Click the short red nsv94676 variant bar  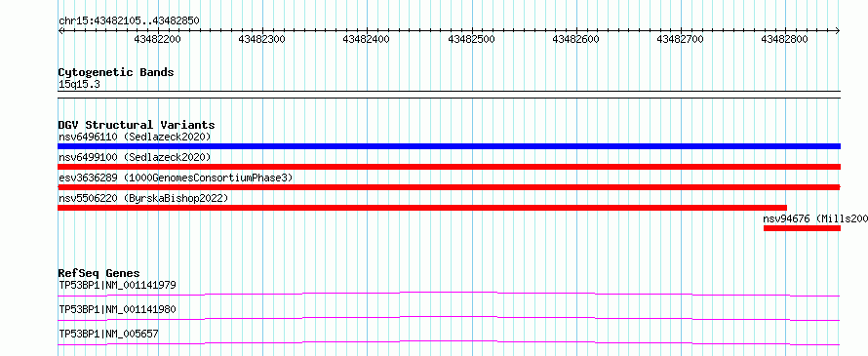click(802, 228)
